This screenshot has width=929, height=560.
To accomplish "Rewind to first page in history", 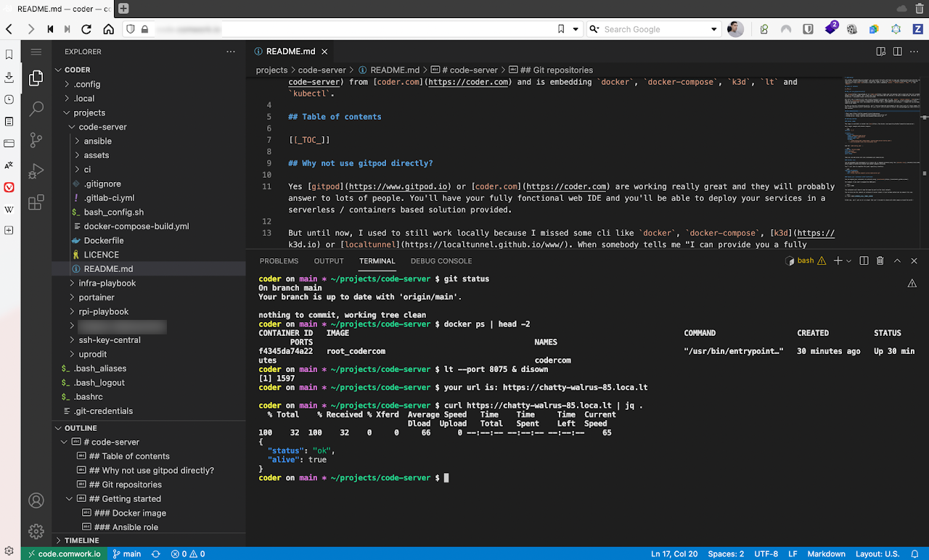I will [x=50, y=29].
